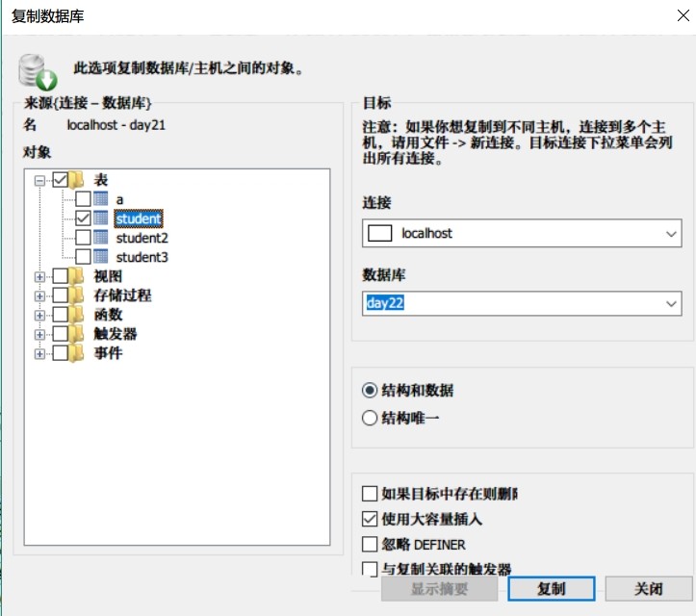Click the 事件 folder icon
Viewport: 696px width, 616px height.
(76, 353)
